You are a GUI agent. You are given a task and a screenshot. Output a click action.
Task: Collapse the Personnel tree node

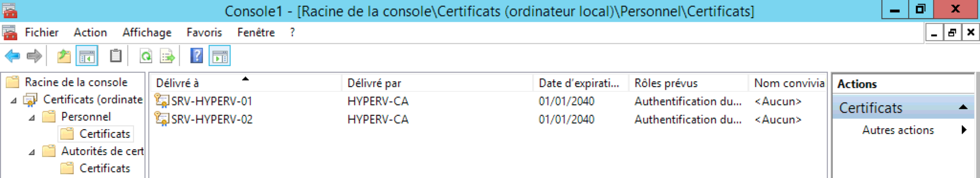(x=32, y=117)
